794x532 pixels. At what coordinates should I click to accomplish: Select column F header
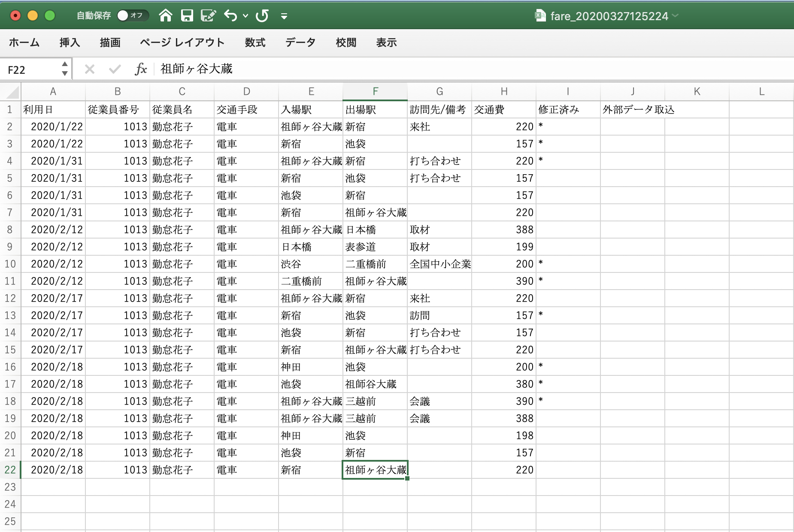[375, 91]
